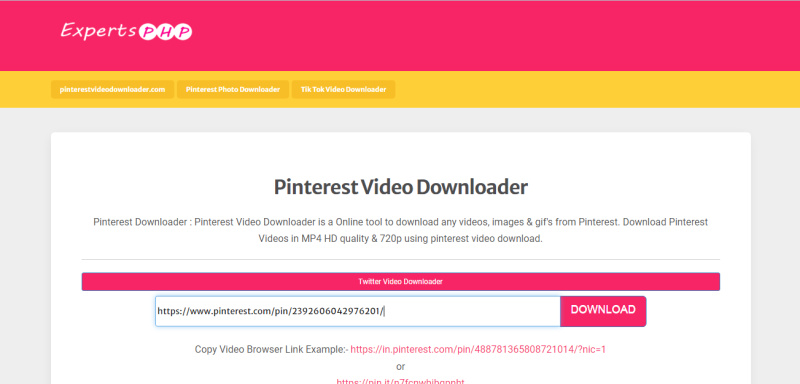
Task: Click the Twitter Video Downloader bar
Action: (x=401, y=281)
